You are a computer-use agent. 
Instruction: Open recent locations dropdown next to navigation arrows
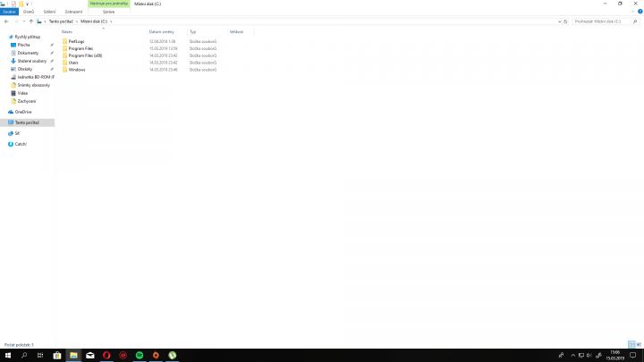(x=24, y=21)
